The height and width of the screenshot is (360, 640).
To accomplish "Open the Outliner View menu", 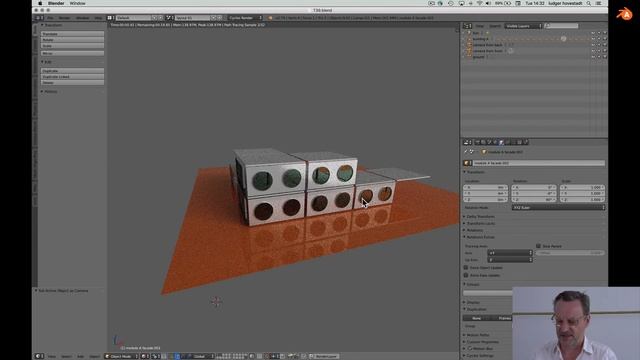I will click(x=480, y=26).
